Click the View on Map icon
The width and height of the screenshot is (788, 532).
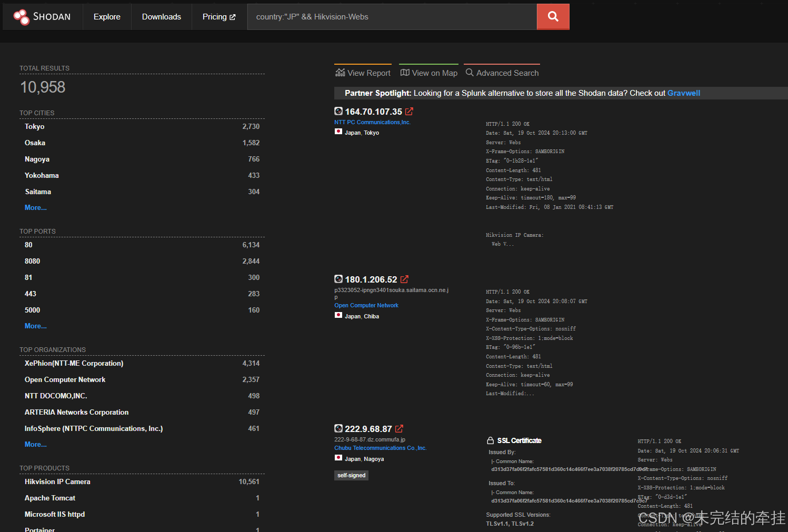[x=405, y=73]
